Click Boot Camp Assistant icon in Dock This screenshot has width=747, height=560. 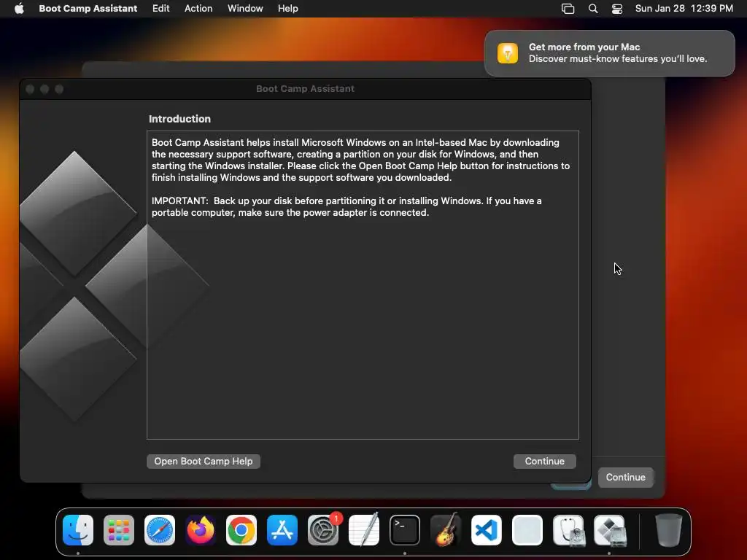click(x=609, y=530)
